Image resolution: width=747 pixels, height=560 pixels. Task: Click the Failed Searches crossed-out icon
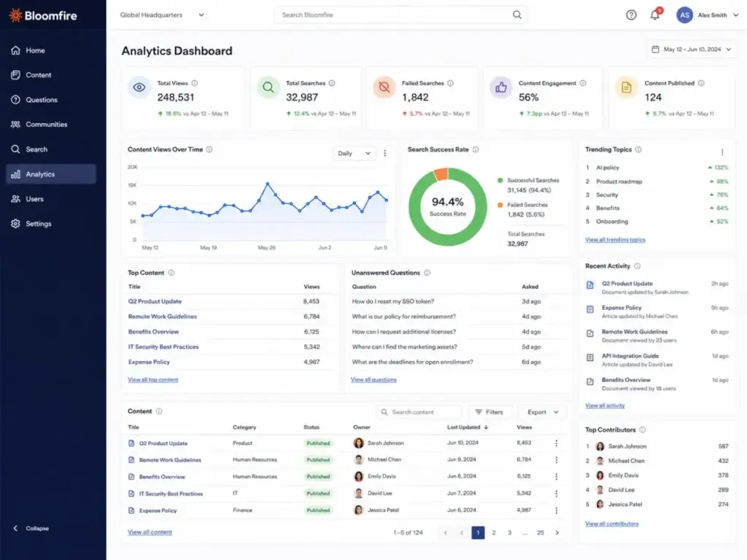[384, 87]
